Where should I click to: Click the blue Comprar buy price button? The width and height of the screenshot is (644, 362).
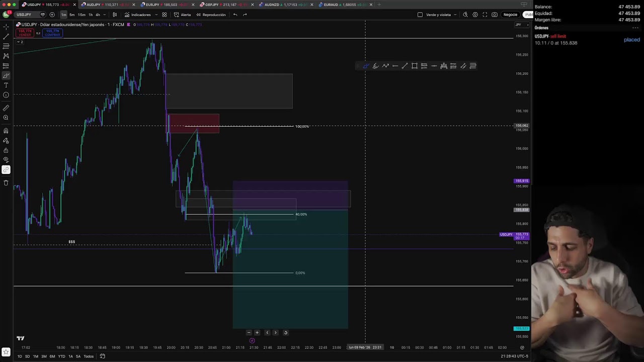click(53, 33)
